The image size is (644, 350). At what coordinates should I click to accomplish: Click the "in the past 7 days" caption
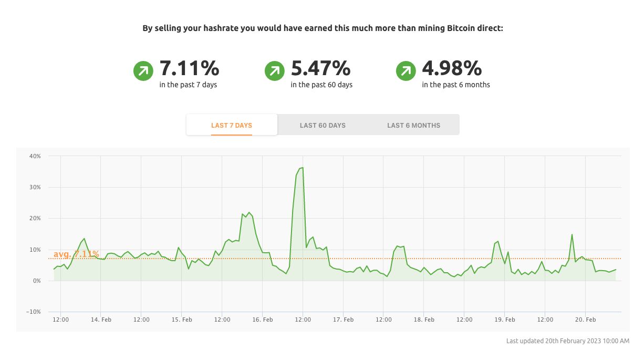[x=188, y=85]
